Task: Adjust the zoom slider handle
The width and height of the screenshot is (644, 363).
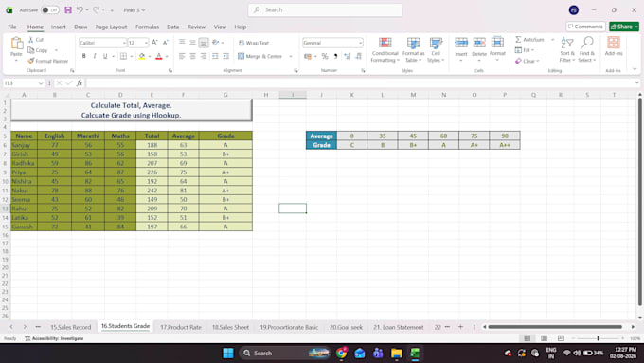Action: click(598, 338)
